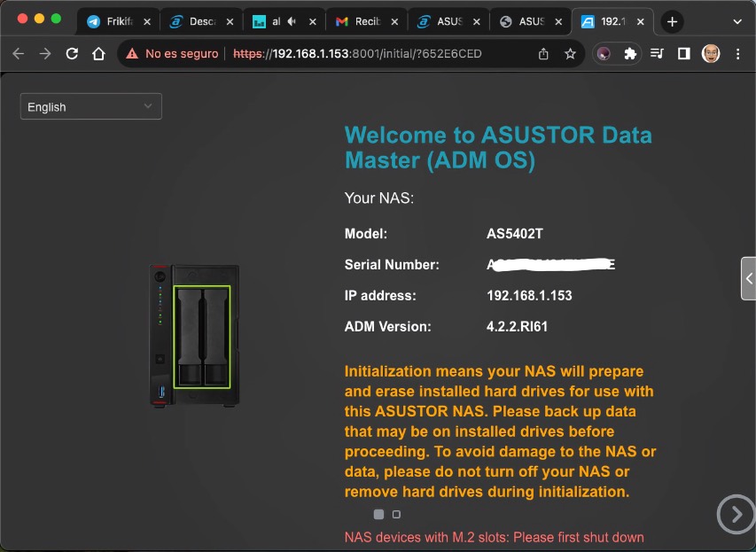Open the media control playlist icon
Screen dimensions: 756x552
tap(657, 53)
